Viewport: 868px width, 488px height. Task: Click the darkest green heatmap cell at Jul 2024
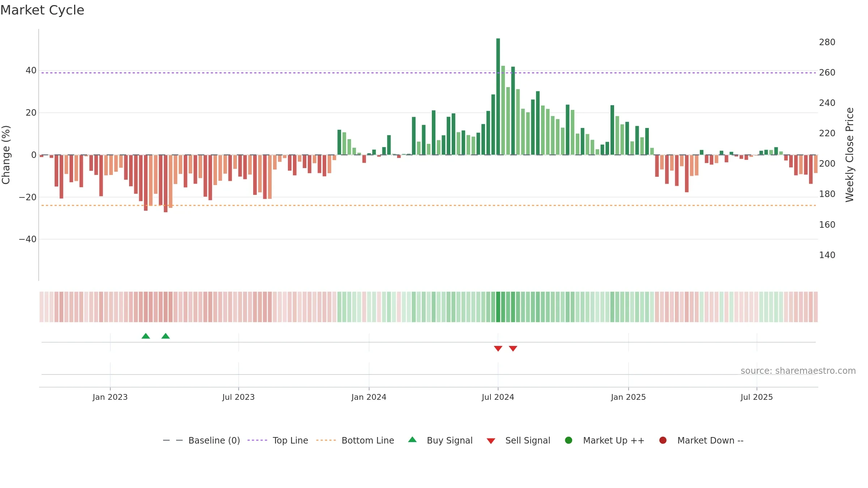coord(498,307)
